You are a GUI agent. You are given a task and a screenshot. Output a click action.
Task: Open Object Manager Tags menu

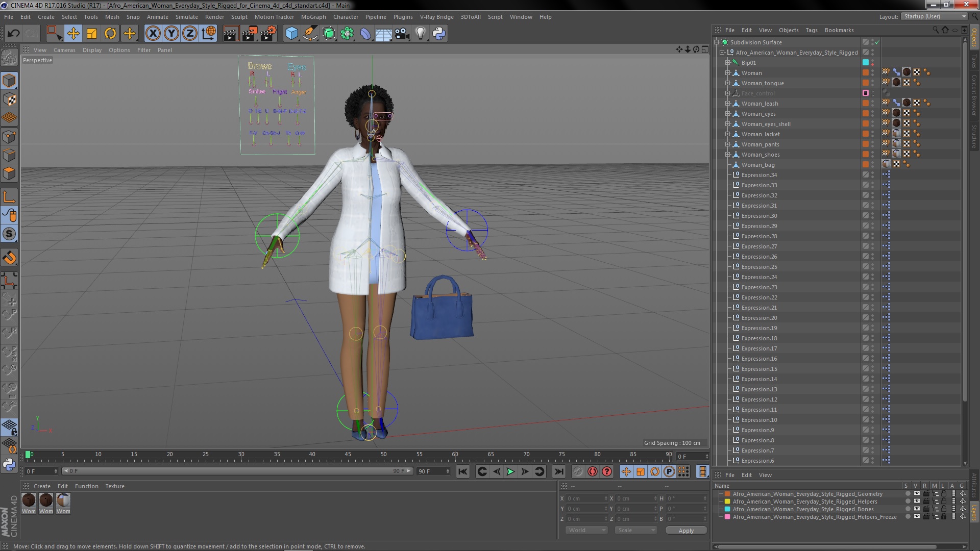coord(812,30)
